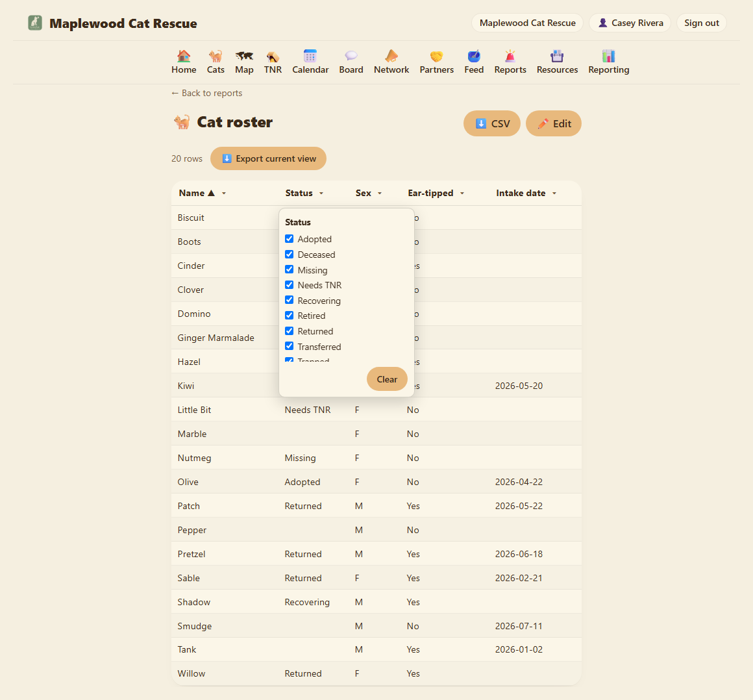Viewport: 753px width, 700px height.
Task: Go to the Home nav label
Action: (x=184, y=69)
